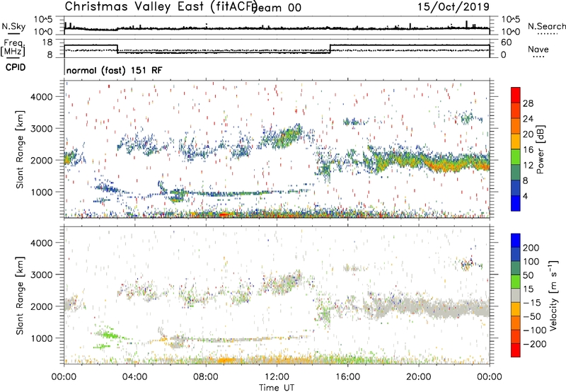This screenshot has width=566, height=392.
Task: Click the 'Beam 00' label
Action: 277,8
